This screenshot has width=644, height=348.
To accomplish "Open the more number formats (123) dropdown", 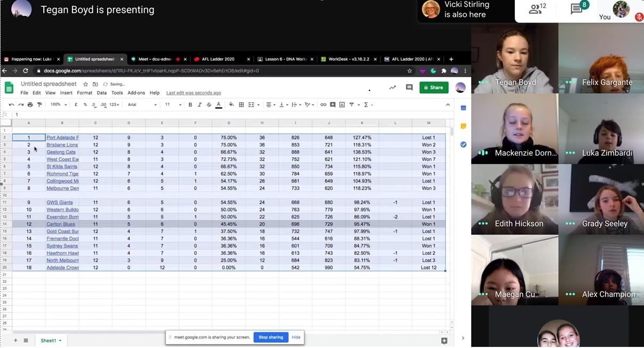I will point(115,104).
